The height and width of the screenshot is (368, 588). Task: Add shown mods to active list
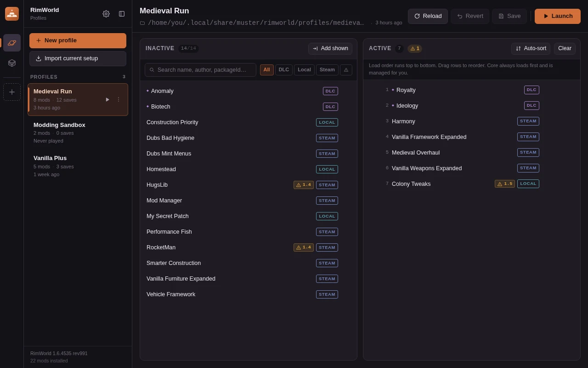(x=330, y=49)
